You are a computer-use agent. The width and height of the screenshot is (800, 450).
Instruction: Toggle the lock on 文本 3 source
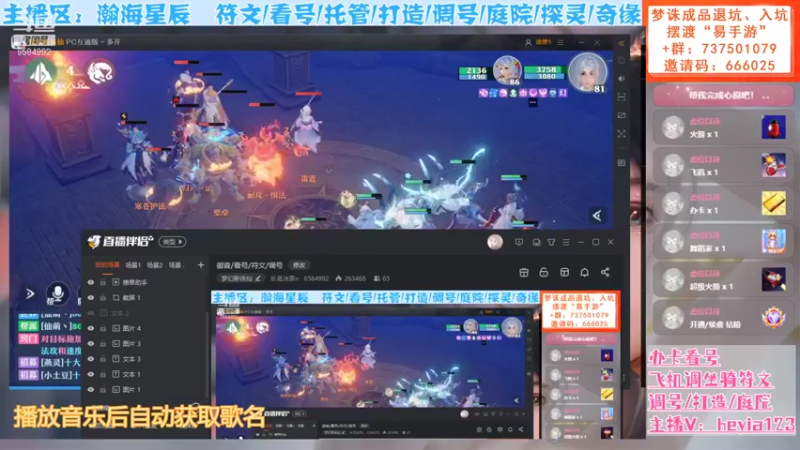tap(103, 359)
